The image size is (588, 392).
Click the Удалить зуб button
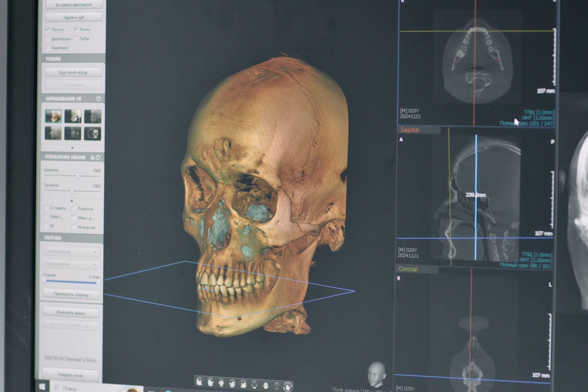pyautogui.click(x=74, y=17)
